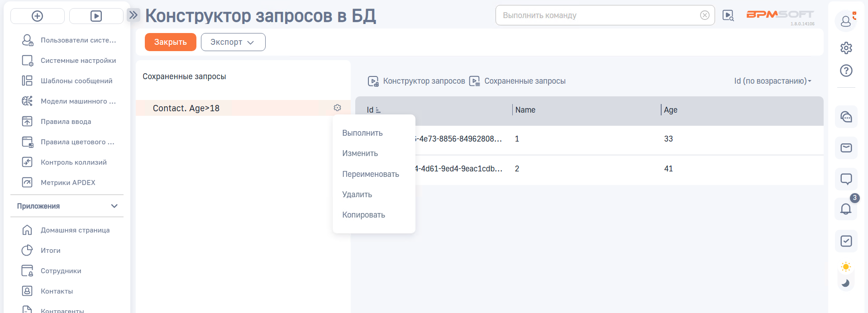Clear the command field with X icon

[705, 15]
